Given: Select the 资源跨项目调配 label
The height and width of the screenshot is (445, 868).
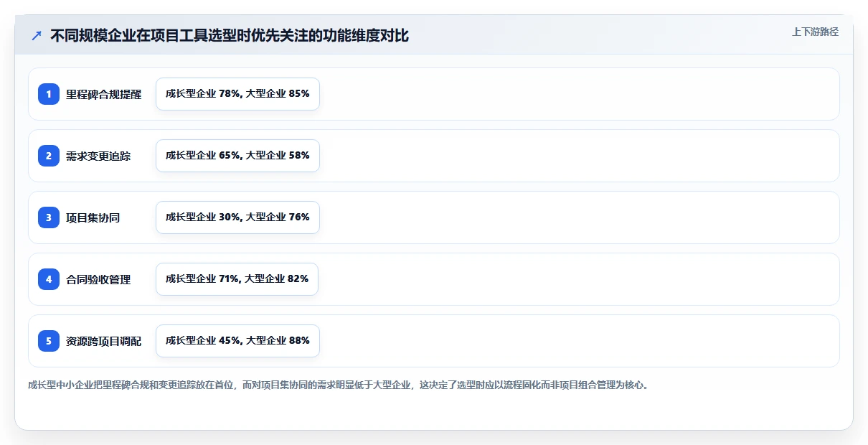Looking at the screenshot, I should [x=103, y=341].
